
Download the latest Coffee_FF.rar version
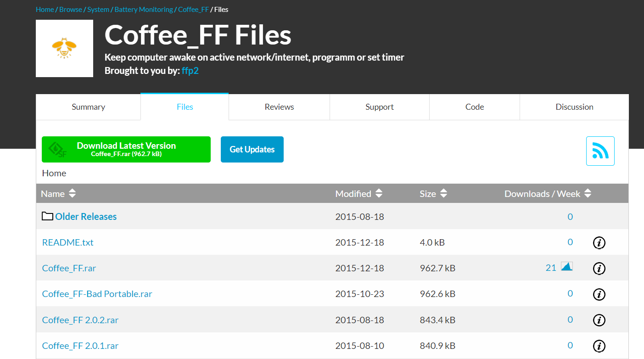coord(126,149)
